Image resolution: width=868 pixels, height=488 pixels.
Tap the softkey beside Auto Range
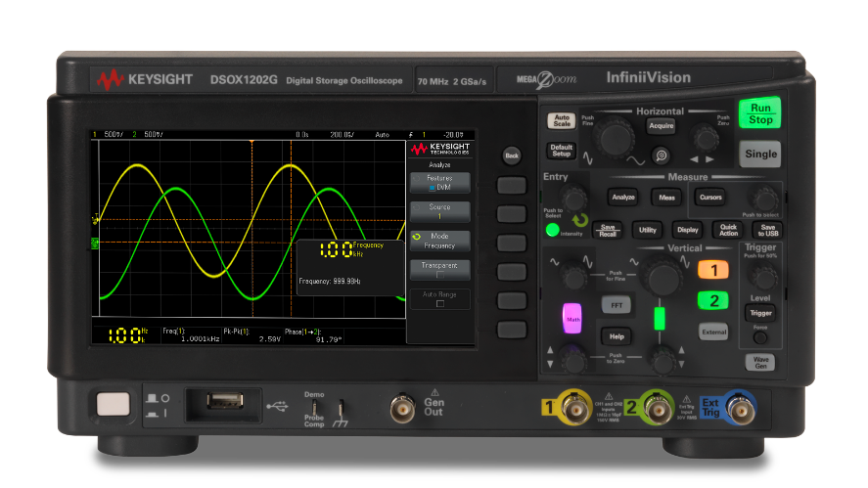[x=511, y=300]
